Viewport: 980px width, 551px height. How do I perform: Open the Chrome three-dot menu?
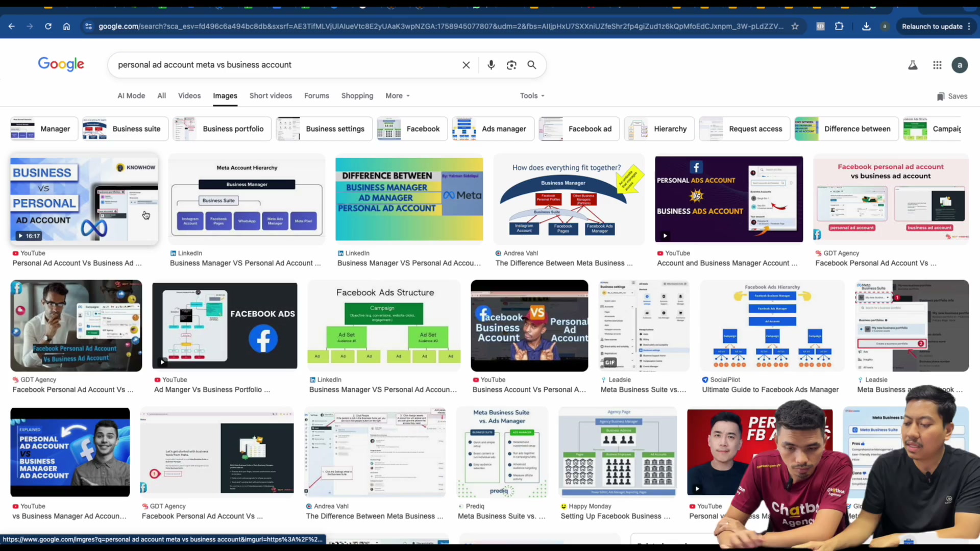tap(969, 27)
